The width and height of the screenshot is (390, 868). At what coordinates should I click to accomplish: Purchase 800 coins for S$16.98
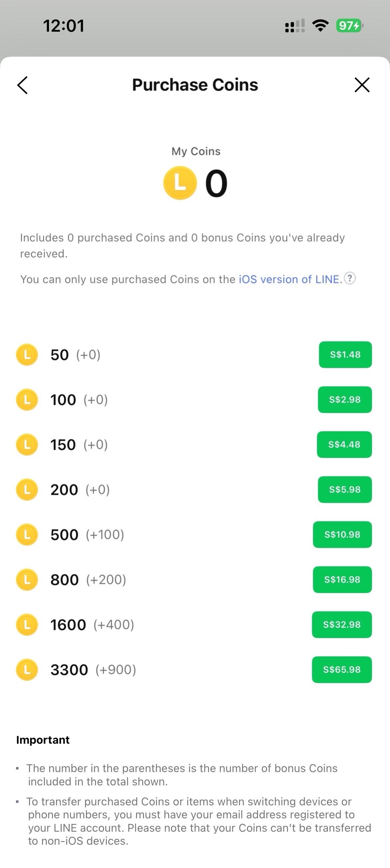pos(342,579)
